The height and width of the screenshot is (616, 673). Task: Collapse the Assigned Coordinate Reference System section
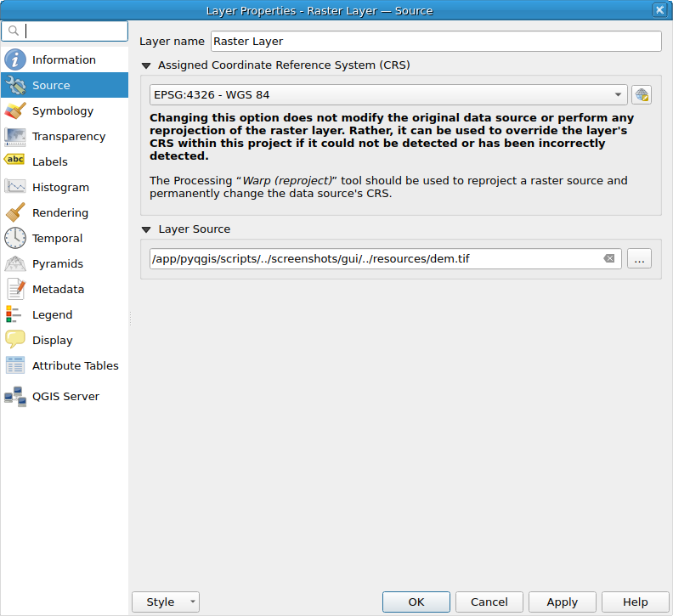coord(147,65)
